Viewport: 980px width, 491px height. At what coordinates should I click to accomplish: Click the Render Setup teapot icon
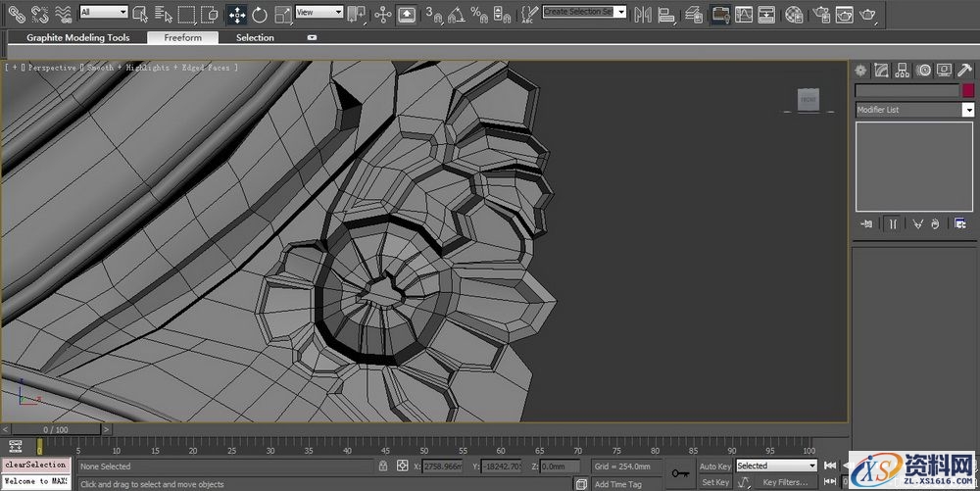[x=819, y=14]
